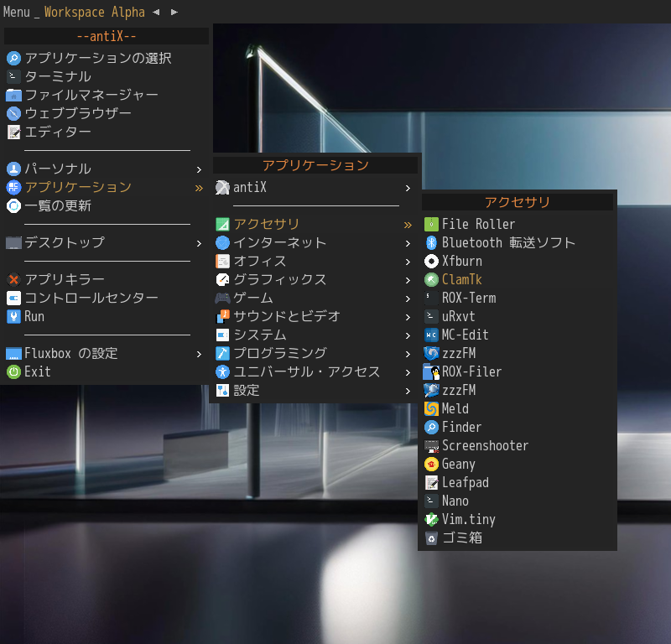Click the アプリキラー red X icon
This screenshot has width=671, height=644.
point(13,279)
